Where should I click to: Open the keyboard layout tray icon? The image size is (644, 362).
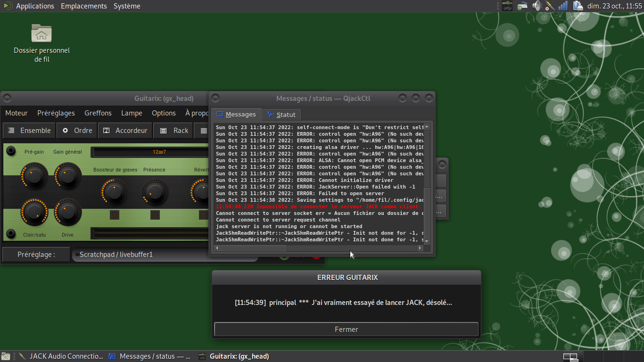[522, 6]
